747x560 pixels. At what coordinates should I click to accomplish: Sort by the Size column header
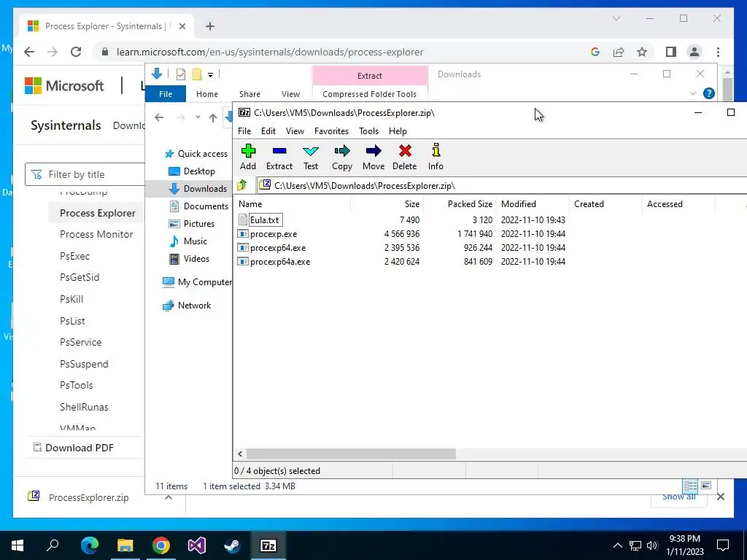387,204
